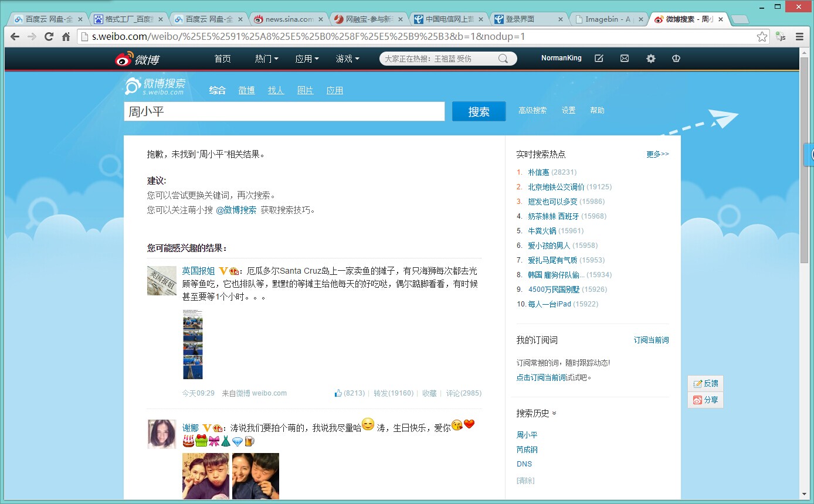Click 分享 share button
The width and height of the screenshot is (814, 504).
tap(706, 400)
